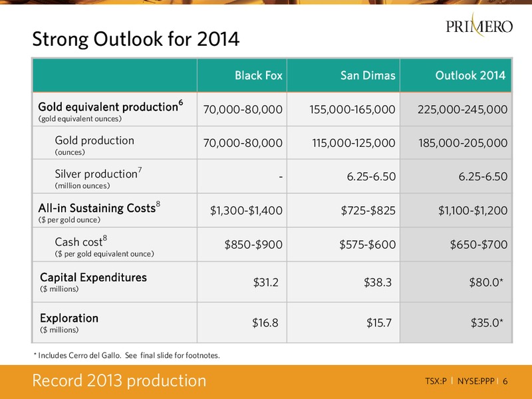Select the Gold equivalent production row label
This screenshot has width=532, height=399.
[x=110, y=106]
